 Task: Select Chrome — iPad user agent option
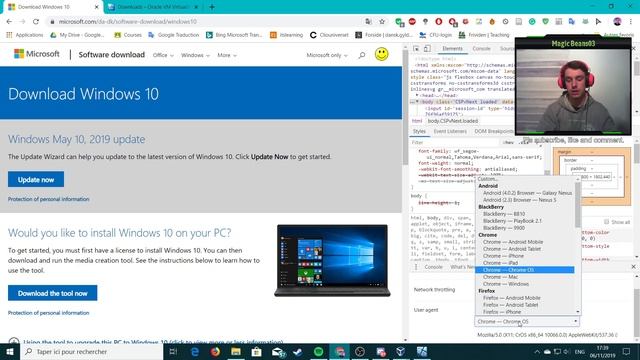[524, 263]
